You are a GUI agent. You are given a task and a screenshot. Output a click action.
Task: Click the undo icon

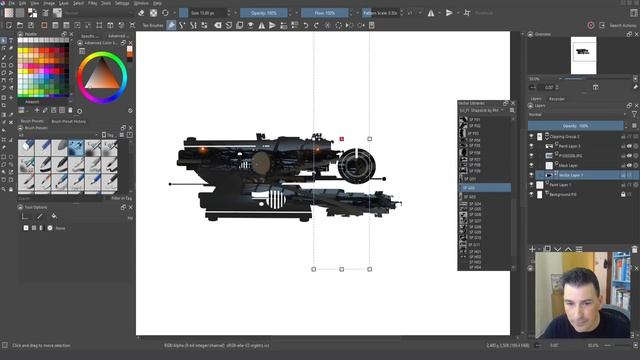[x=305, y=25]
